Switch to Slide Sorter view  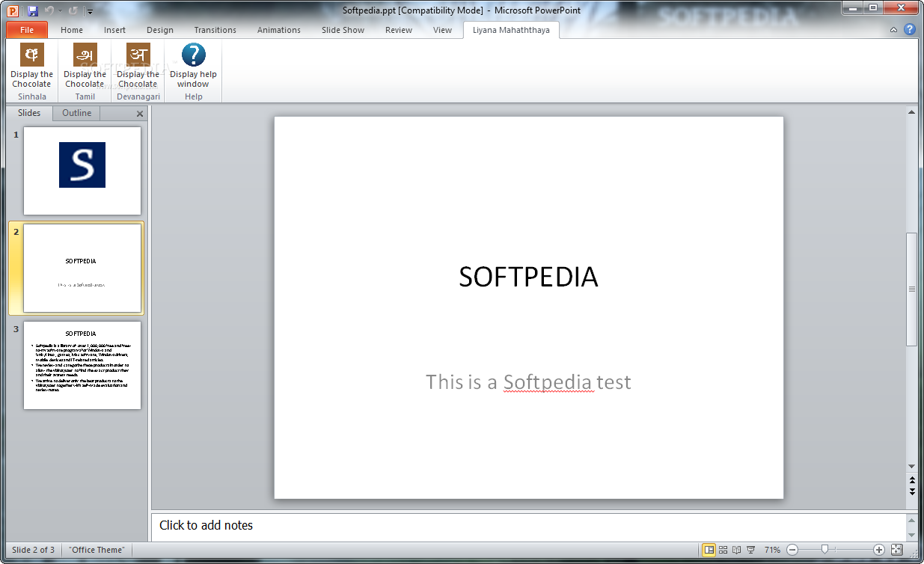[723, 550]
